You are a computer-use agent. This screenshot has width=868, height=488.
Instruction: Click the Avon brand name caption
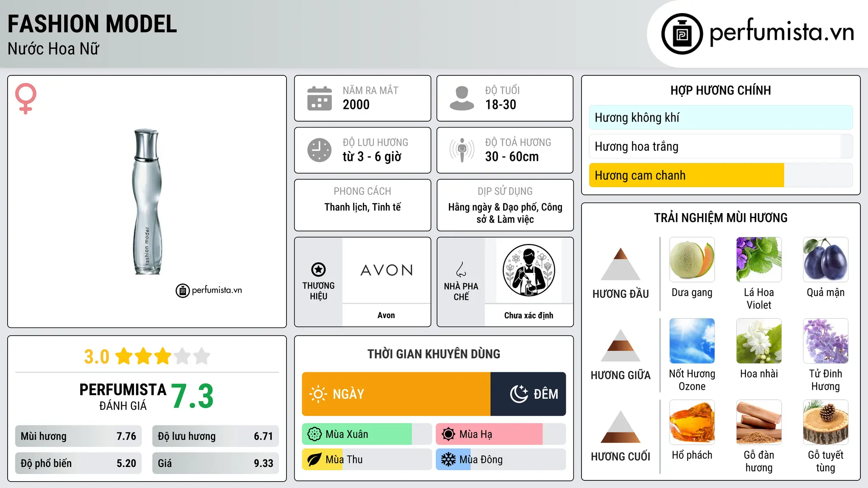386,315
